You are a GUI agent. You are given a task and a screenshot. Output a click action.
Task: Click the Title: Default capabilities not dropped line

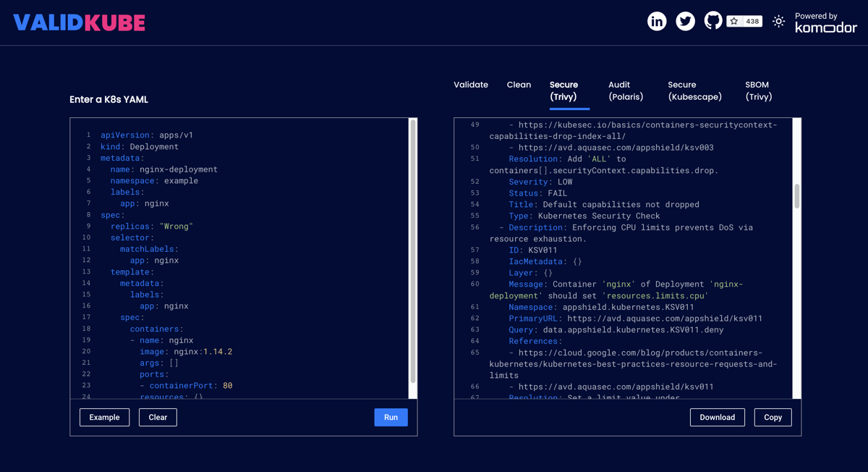[x=604, y=204]
